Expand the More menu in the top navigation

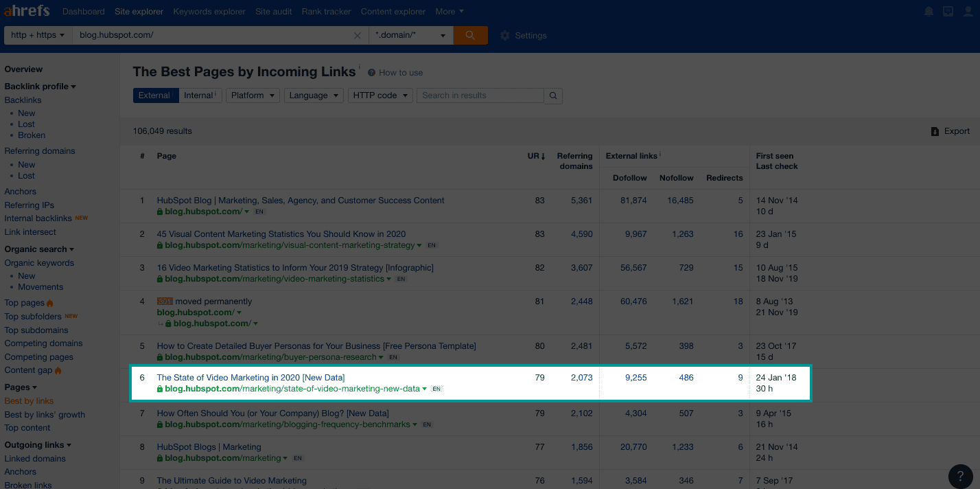(450, 12)
